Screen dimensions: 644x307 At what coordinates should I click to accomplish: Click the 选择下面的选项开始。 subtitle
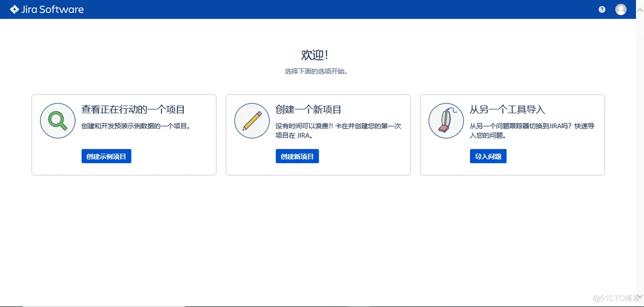pos(316,71)
